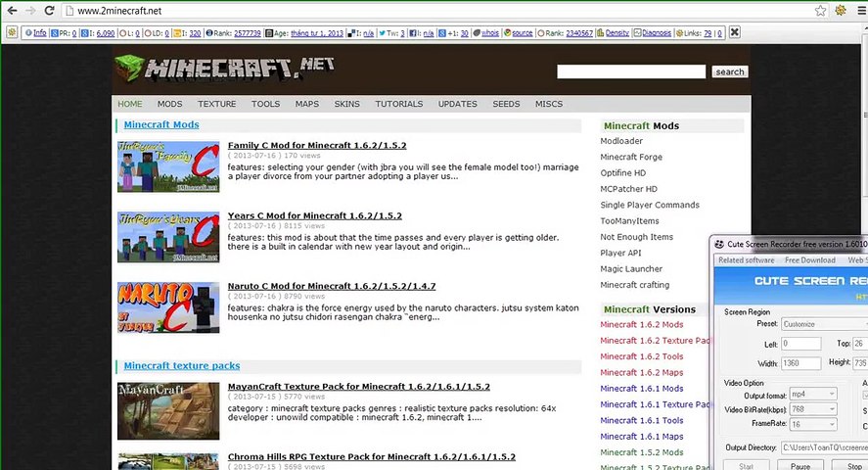Open the source link in SEO bar
868x470 pixels.
pyautogui.click(x=522, y=33)
